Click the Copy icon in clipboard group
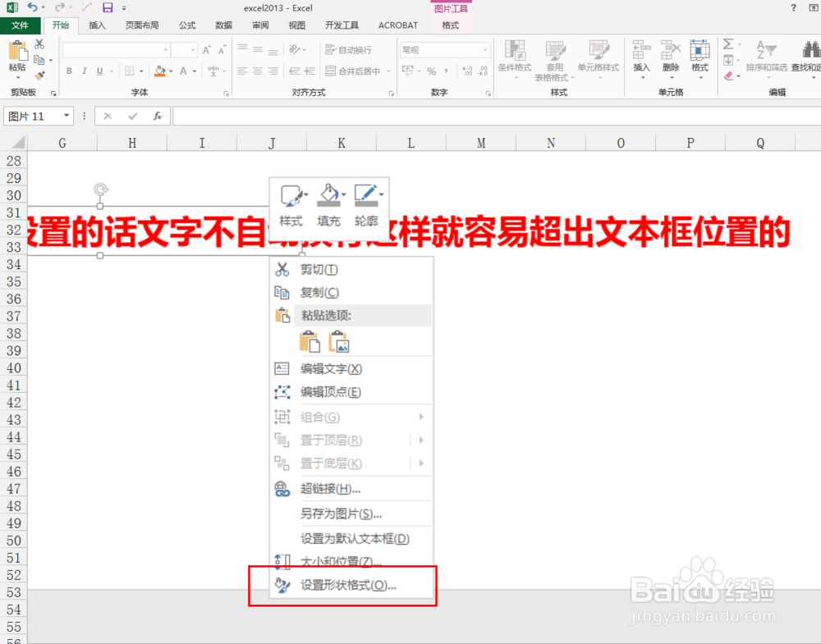The height and width of the screenshot is (644, 821). 39,60
